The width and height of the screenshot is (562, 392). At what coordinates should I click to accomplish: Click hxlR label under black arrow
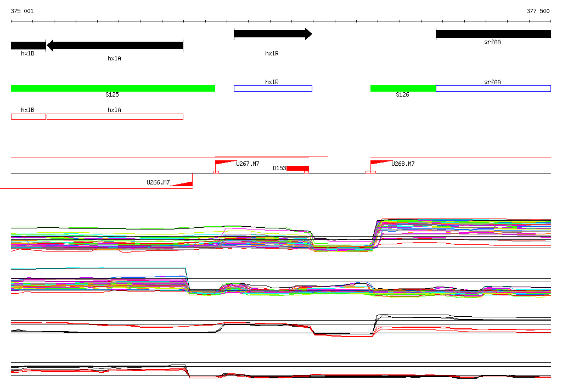tap(272, 53)
